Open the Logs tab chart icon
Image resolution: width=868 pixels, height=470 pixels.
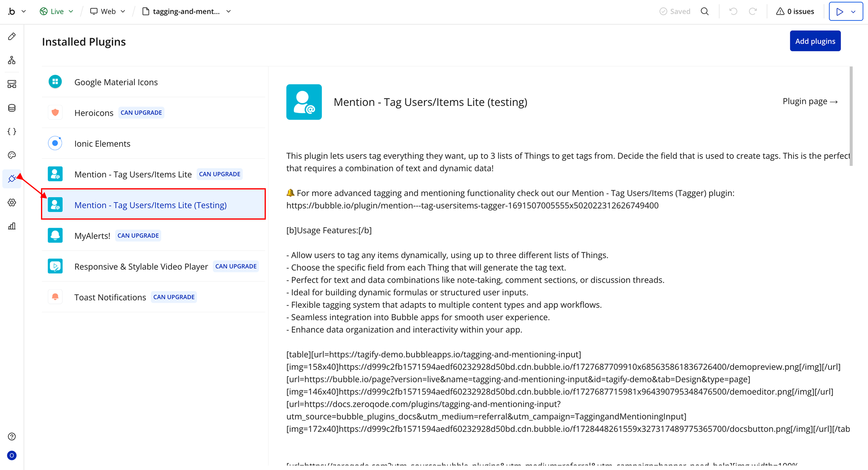pos(12,226)
